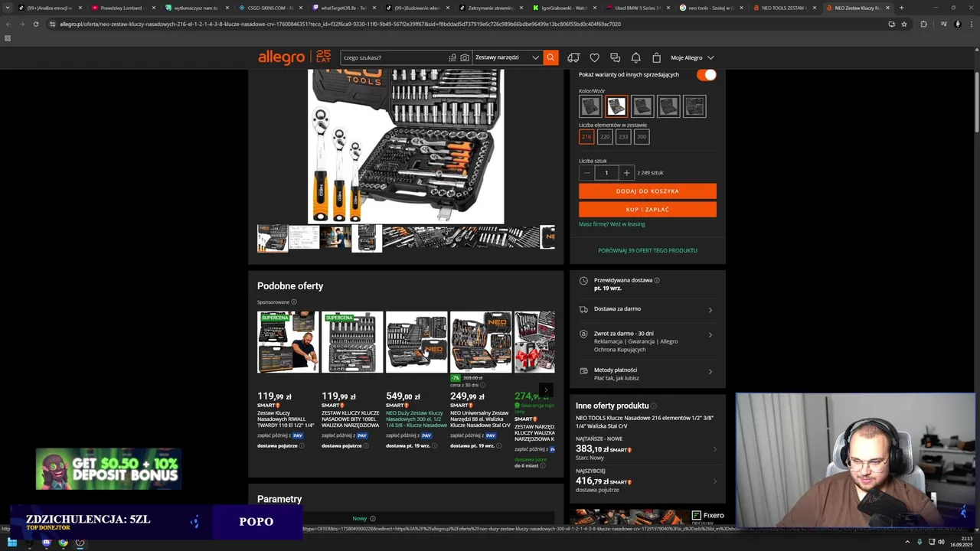
Task: Click DODAJ DO KOSZYKA button
Action: [648, 191]
